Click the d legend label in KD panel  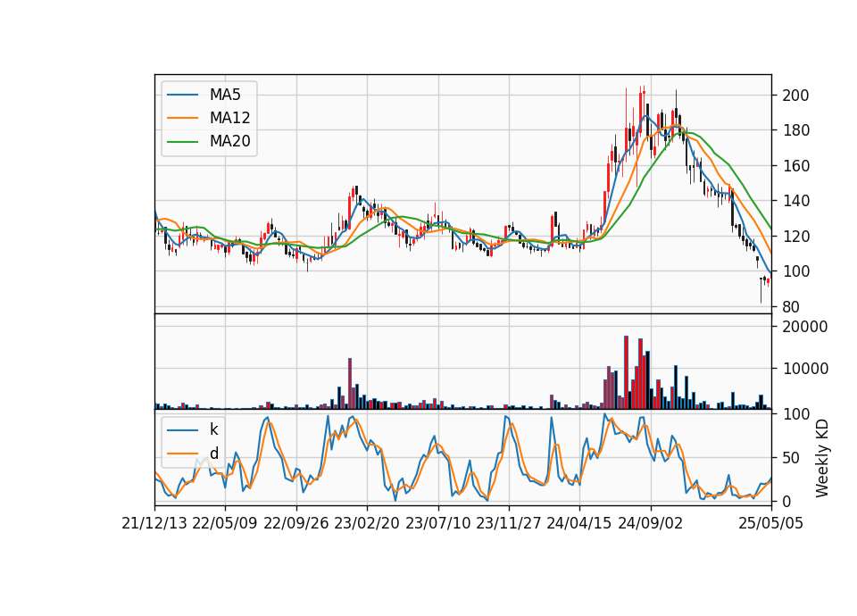[214, 454]
